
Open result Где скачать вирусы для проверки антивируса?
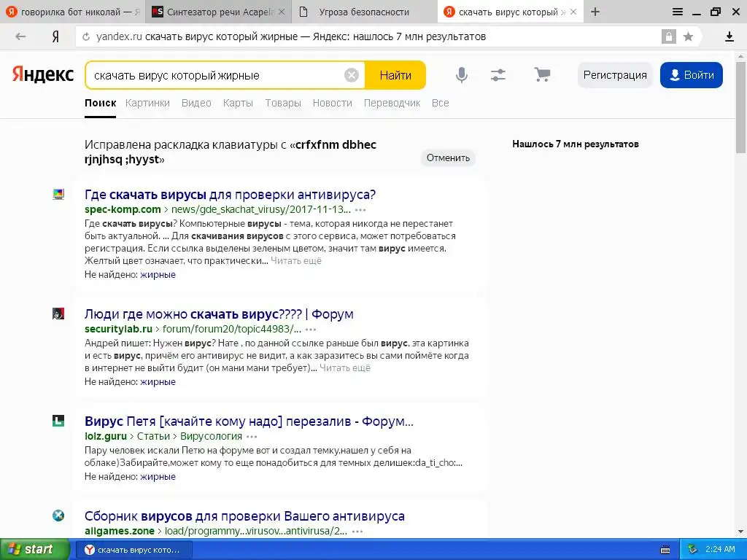click(230, 195)
